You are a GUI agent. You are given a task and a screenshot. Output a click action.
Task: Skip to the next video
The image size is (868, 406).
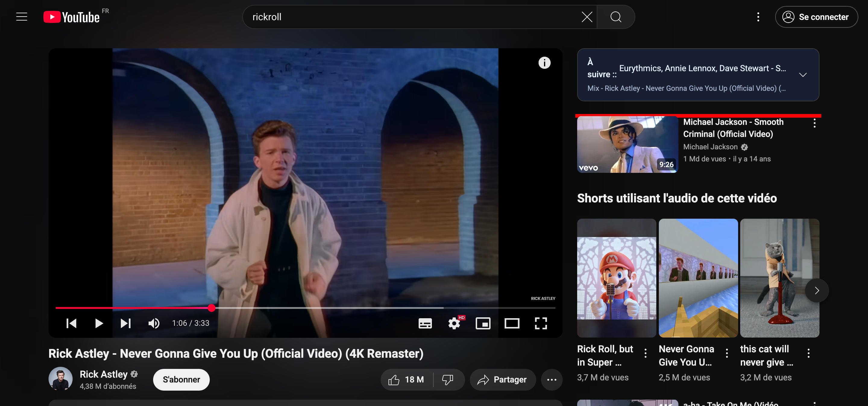tap(126, 323)
